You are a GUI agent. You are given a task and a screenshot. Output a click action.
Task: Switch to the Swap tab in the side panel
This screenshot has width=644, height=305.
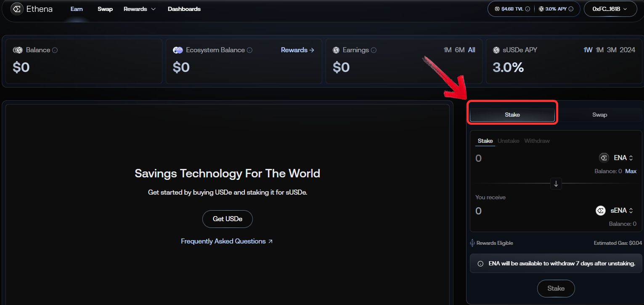tap(600, 115)
